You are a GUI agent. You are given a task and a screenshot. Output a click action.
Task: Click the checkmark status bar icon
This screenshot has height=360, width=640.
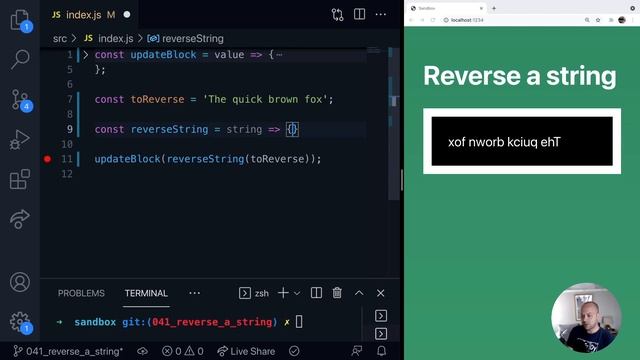coord(294,351)
